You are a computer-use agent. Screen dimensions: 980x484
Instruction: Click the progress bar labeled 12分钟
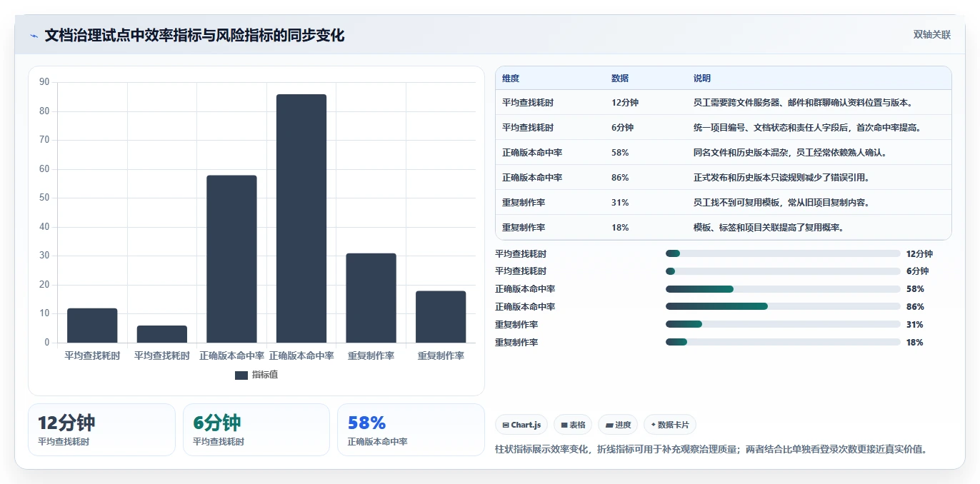pos(783,253)
